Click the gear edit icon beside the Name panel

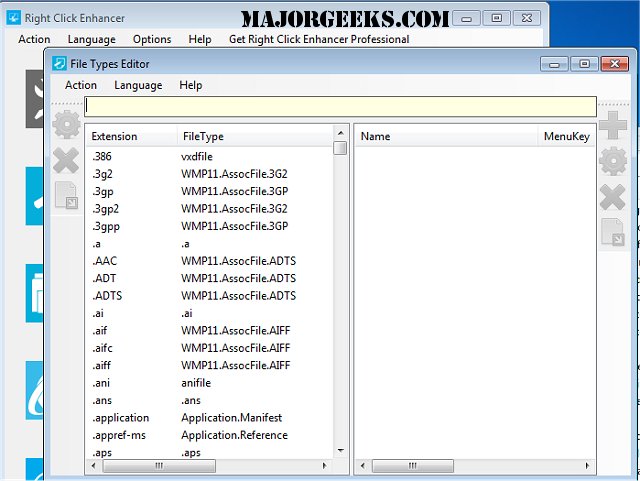pos(613,162)
